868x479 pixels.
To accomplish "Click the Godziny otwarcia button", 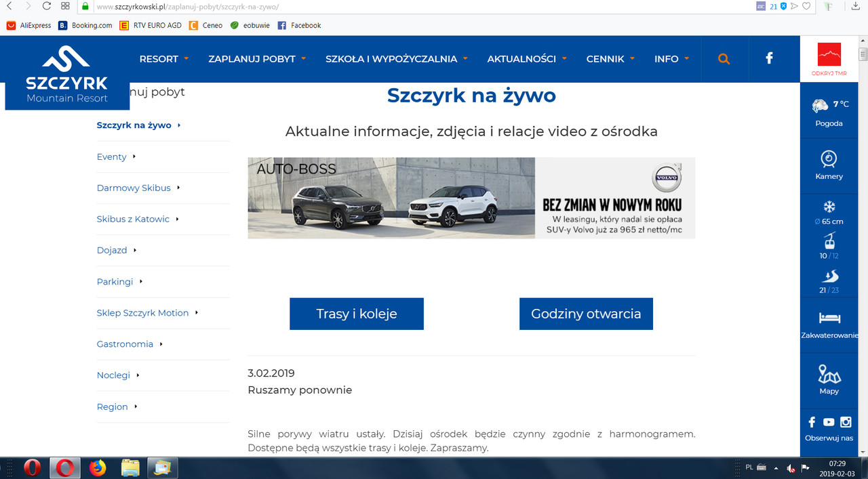I will [x=586, y=314].
